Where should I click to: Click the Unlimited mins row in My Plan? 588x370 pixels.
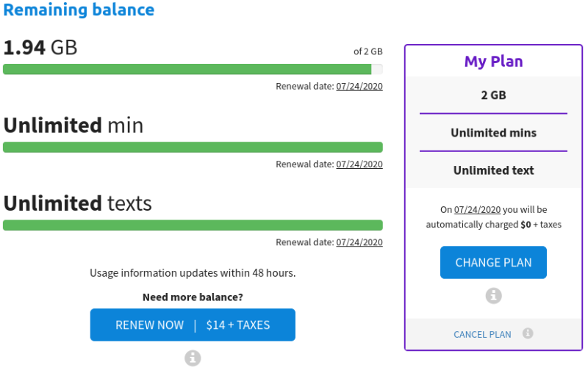pos(493,133)
